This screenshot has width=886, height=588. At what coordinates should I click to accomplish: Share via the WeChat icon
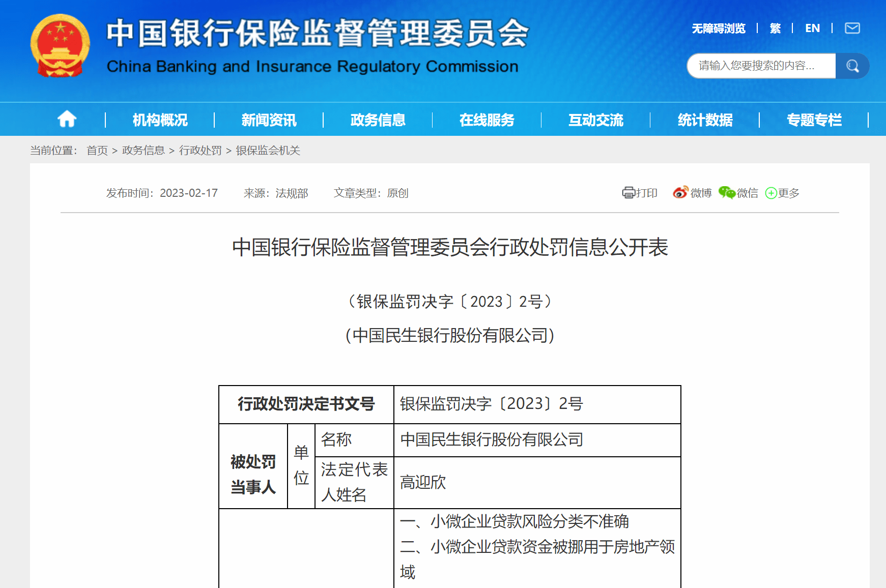[727, 192]
